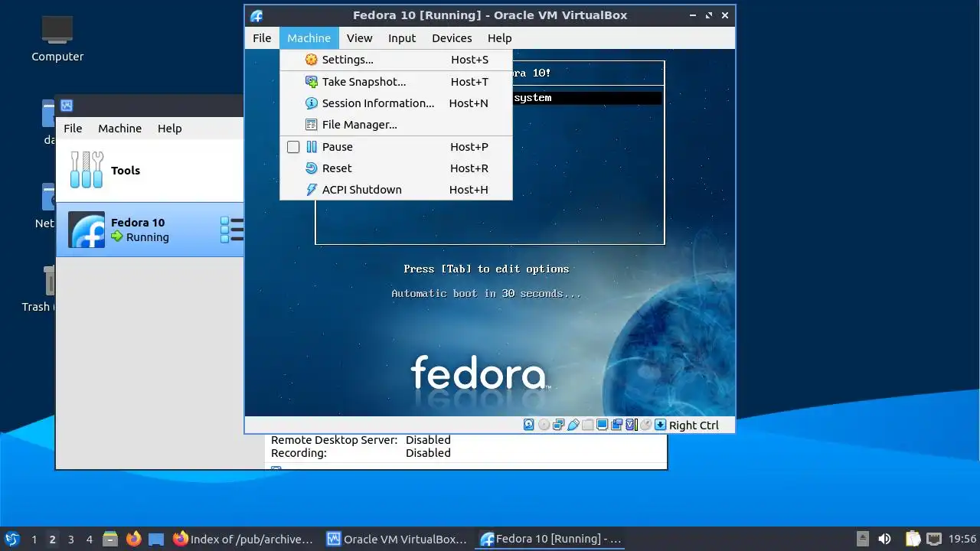Open the Help menu in the VM window
The width and height of the screenshot is (980, 551).
pos(499,38)
